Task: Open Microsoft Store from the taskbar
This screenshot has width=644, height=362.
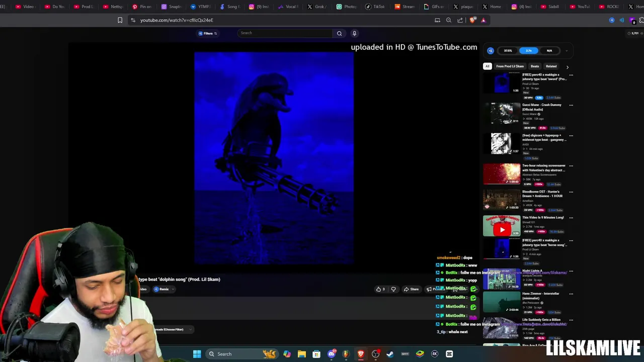Action: point(316,354)
